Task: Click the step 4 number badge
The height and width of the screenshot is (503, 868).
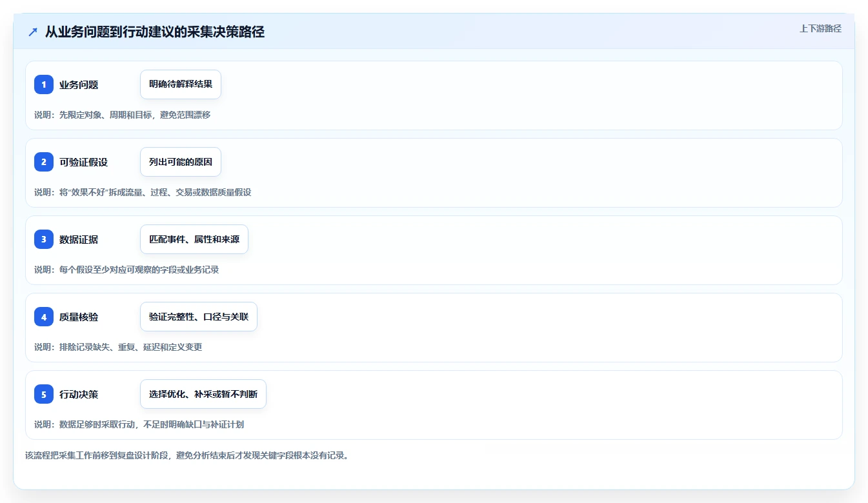Action: pyautogui.click(x=44, y=317)
